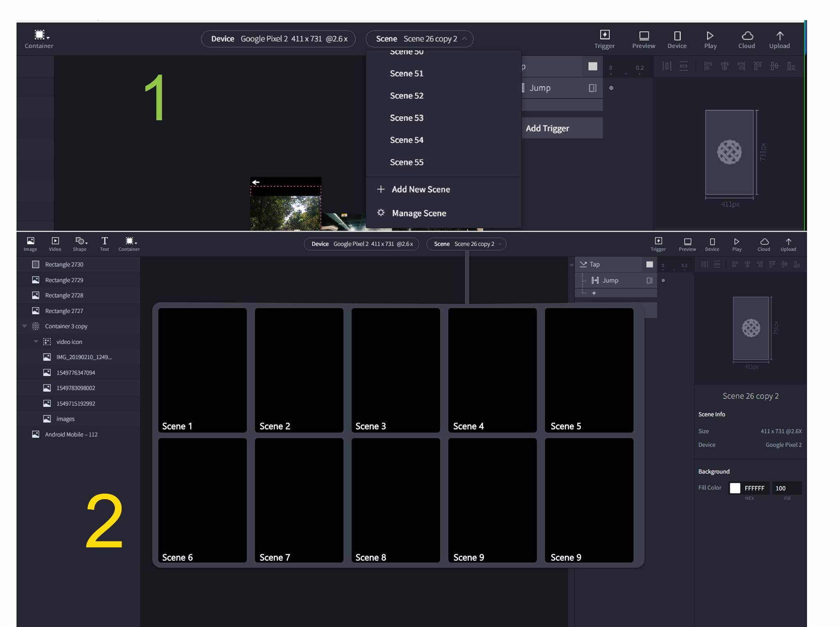The width and height of the screenshot is (840, 627).
Task: Open Cloud in bottom screenshot toolbar
Action: [x=764, y=244]
